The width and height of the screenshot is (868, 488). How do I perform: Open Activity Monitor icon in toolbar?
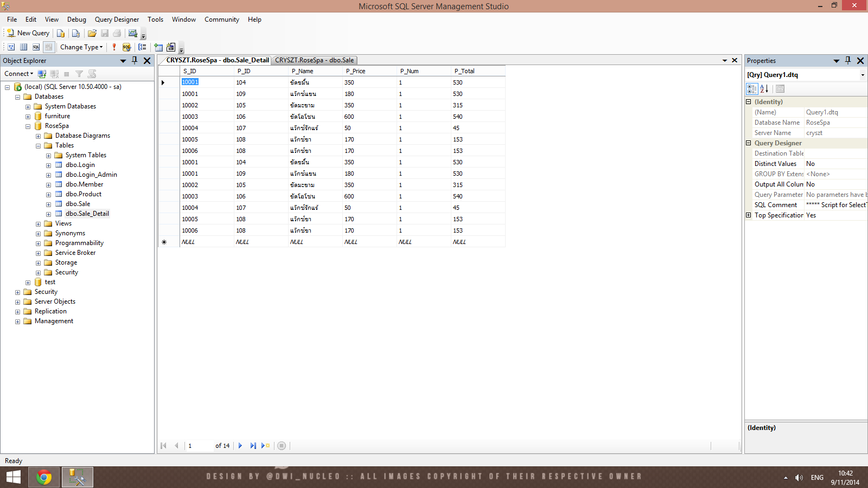pos(133,33)
